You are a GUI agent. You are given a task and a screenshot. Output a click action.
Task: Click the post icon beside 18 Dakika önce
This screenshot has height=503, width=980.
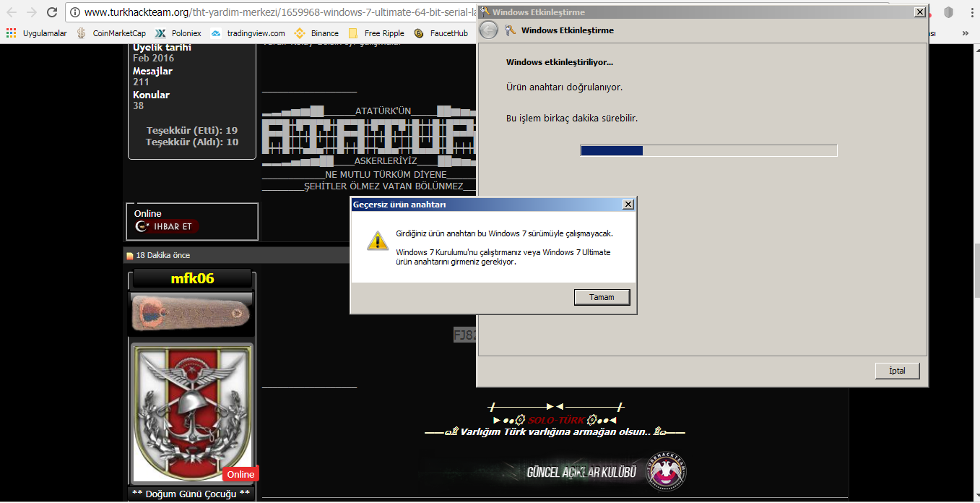[130, 256]
